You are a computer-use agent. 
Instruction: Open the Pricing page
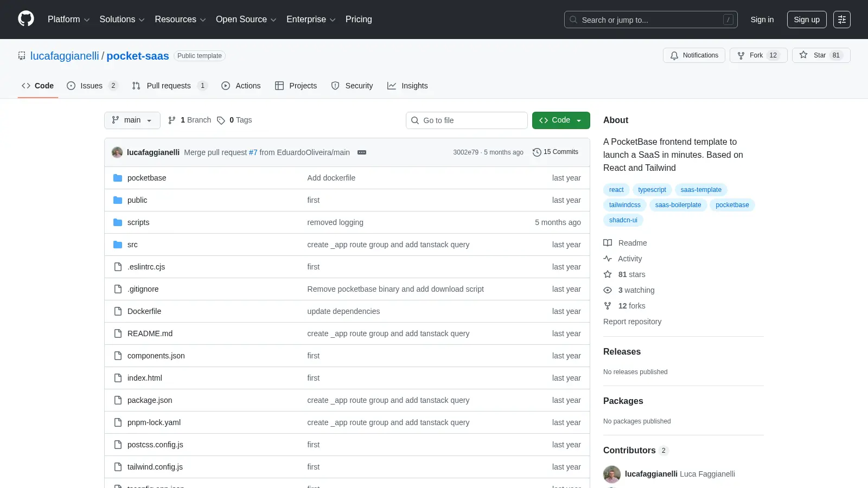[359, 20]
